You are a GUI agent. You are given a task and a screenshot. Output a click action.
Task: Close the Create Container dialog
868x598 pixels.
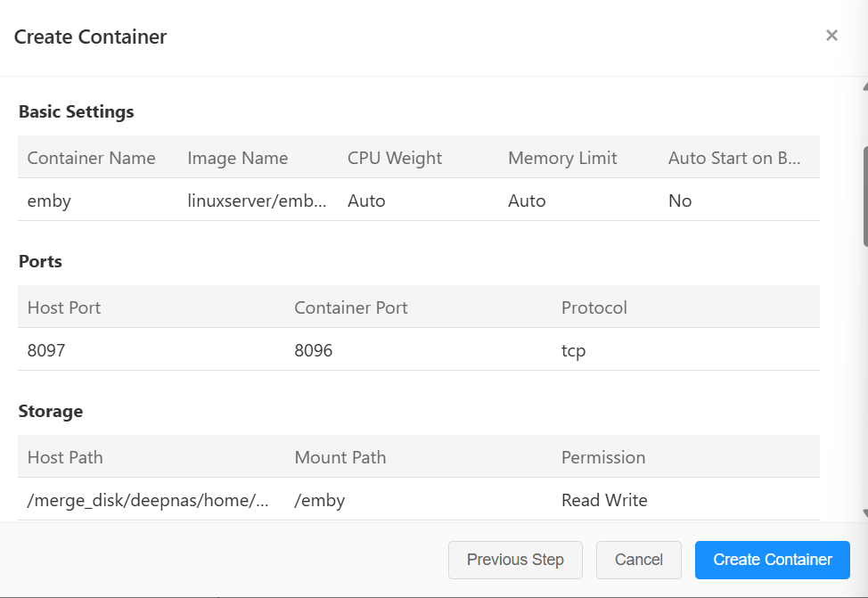(x=831, y=36)
